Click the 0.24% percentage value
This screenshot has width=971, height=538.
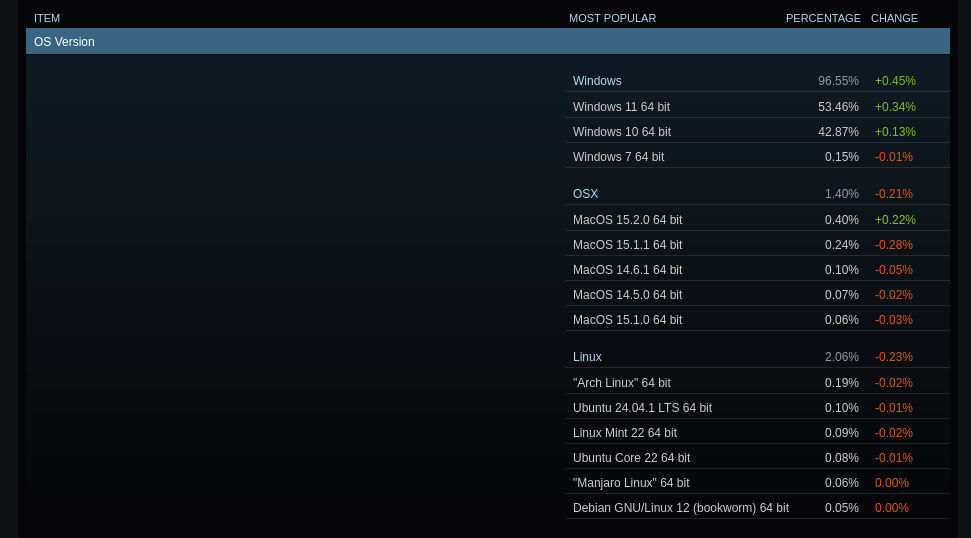842,245
